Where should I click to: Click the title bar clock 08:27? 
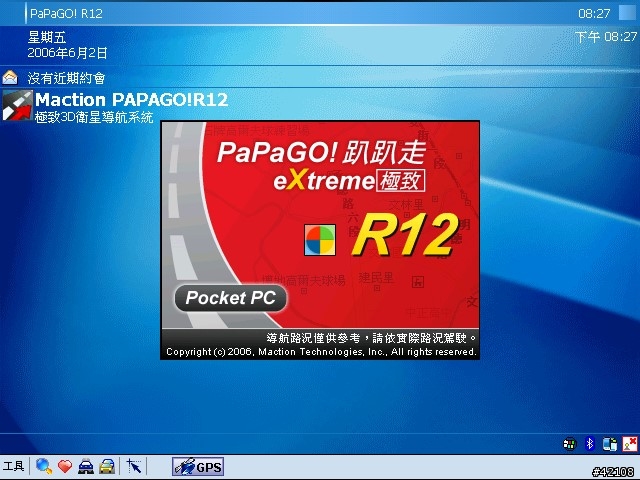click(594, 13)
